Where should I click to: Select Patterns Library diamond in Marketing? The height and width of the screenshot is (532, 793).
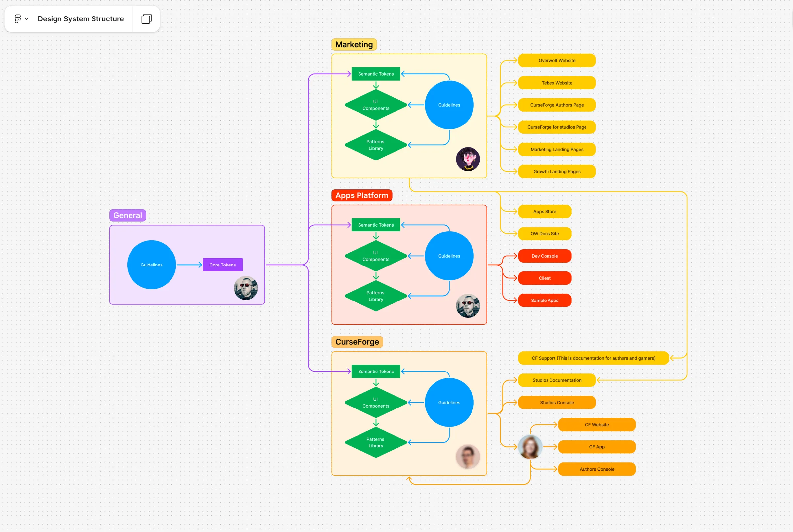(376, 145)
